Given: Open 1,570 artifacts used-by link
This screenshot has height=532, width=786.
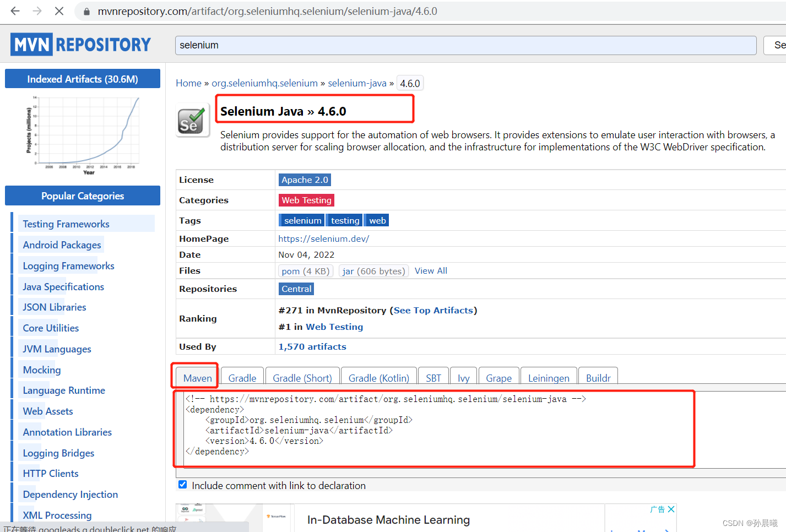Looking at the screenshot, I should (x=312, y=346).
